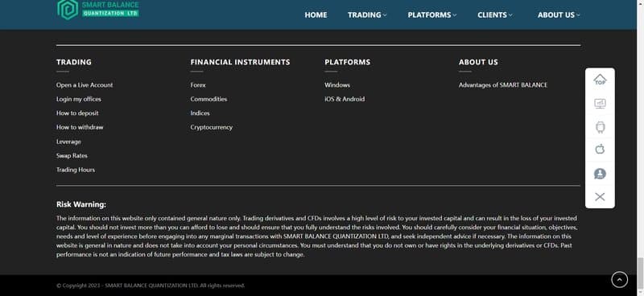Go to the HOME menu item
Image resolution: width=644 pixels, height=296 pixels.
(x=316, y=14)
